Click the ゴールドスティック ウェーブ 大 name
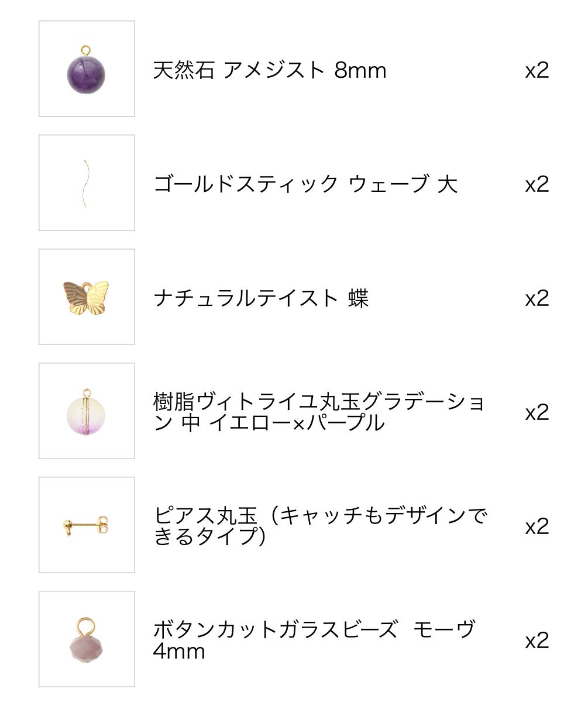This screenshot has width=588, height=706. point(305,184)
